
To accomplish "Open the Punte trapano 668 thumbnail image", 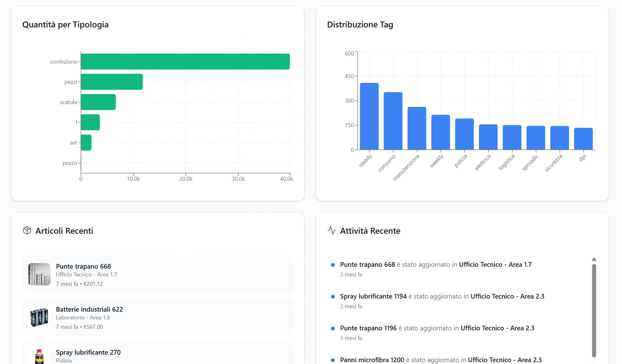I will coord(39,274).
